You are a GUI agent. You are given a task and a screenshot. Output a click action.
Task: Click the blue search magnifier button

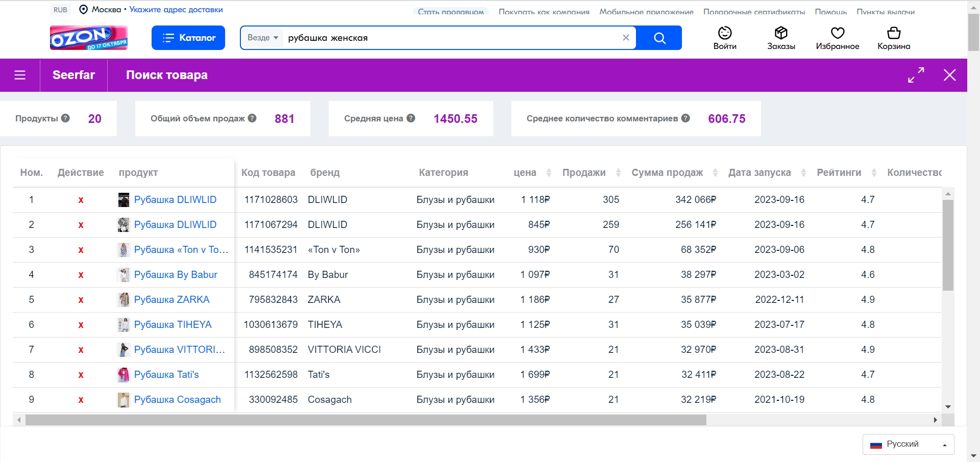point(659,38)
